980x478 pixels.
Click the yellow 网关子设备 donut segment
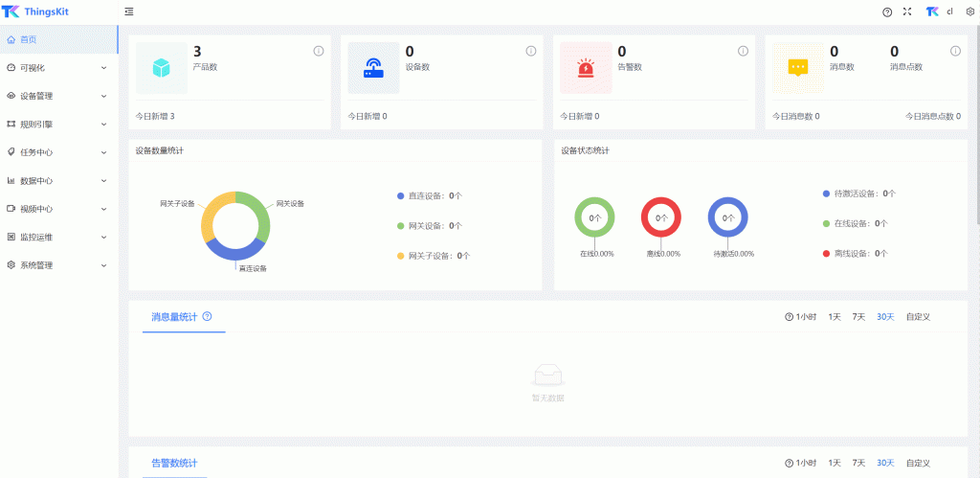212,210
